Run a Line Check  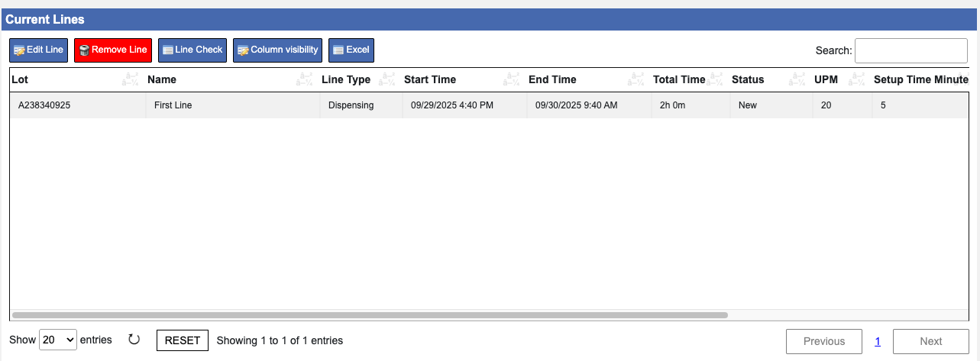point(192,50)
